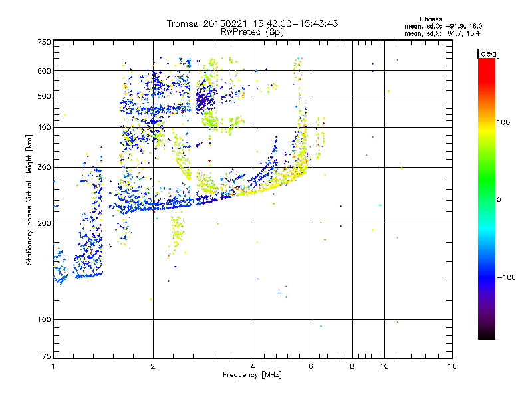
Task: Click the colorbar tick label '-100'
Action: (506, 277)
